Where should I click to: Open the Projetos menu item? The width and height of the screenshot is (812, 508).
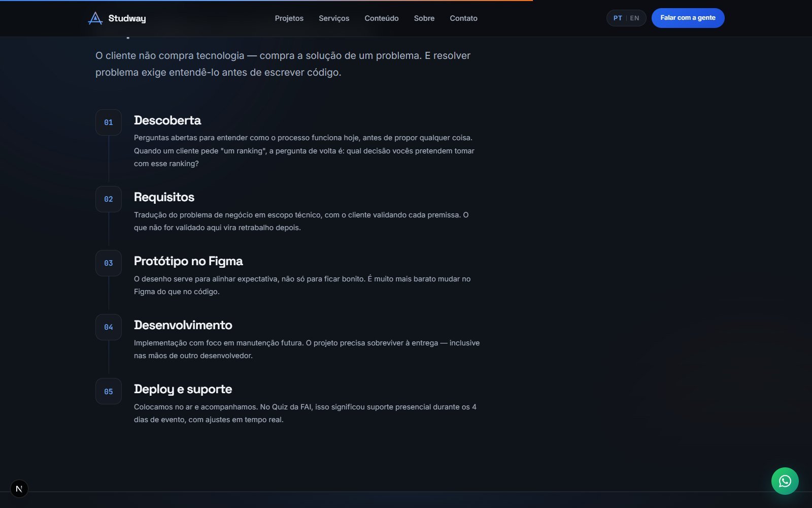pyautogui.click(x=289, y=18)
